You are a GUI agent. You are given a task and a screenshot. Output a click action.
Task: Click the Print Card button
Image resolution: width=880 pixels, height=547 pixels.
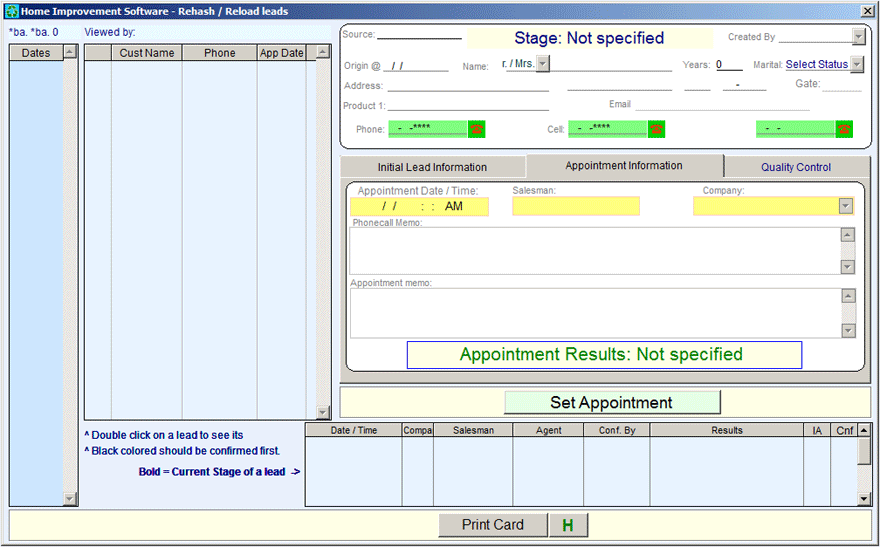493,525
